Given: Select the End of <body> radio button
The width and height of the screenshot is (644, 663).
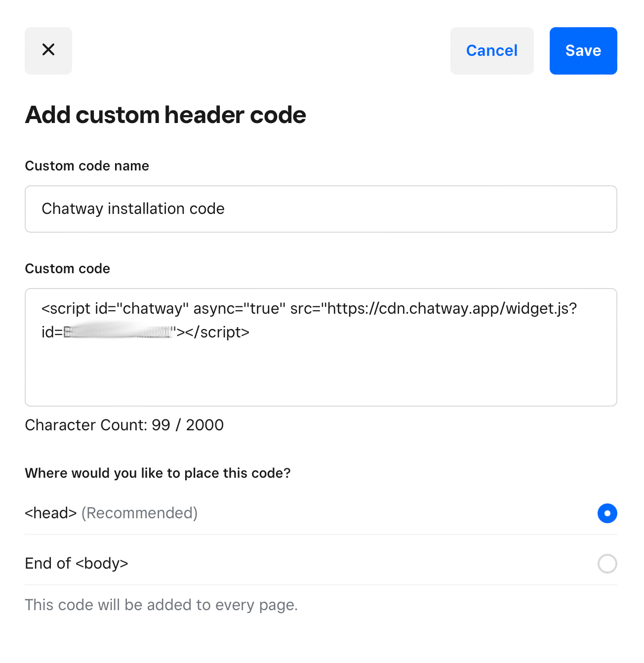Looking at the screenshot, I should pyautogui.click(x=607, y=564).
